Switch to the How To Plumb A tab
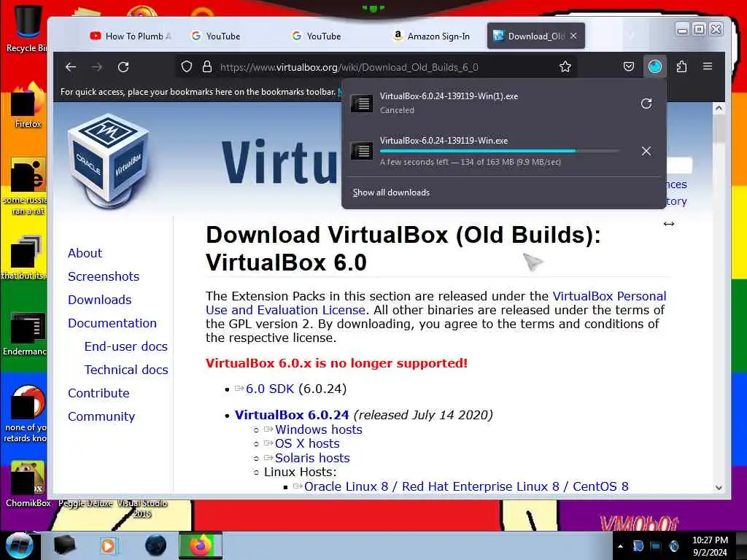This screenshot has height=560, width=747. (x=131, y=36)
